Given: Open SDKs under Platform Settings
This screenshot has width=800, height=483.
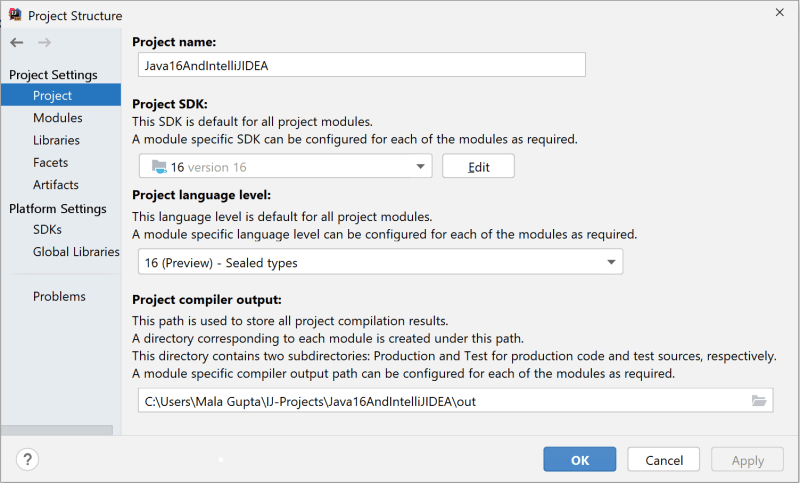Looking at the screenshot, I should click(x=47, y=230).
